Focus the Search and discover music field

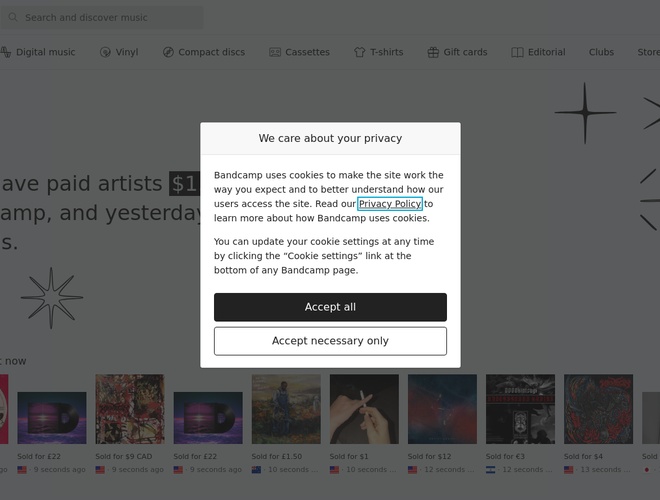click(110, 18)
